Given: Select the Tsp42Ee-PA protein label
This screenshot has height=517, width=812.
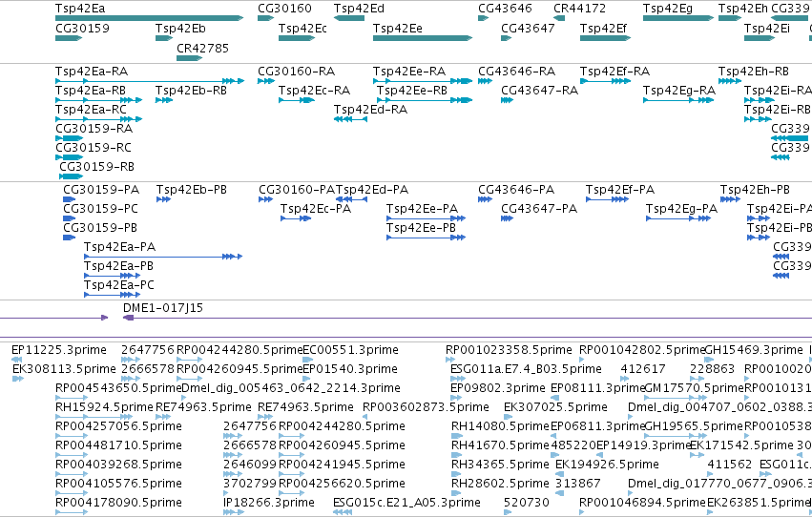Looking at the screenshot, I should point(422,209).
